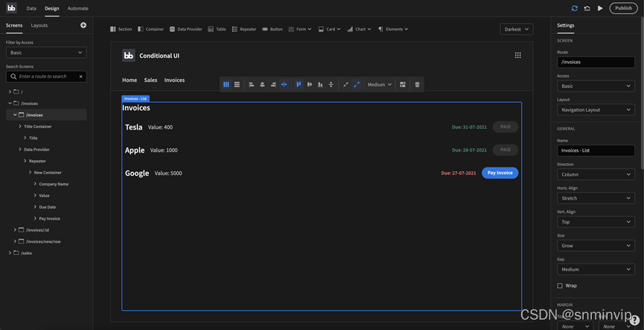
Task: Select Due Date component in tree
Action: pyautogui.click(x=48, y=206)
